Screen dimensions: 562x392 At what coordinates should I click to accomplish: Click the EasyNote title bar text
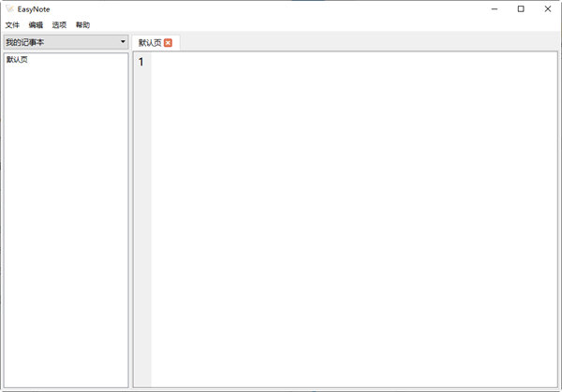point(34,8)
